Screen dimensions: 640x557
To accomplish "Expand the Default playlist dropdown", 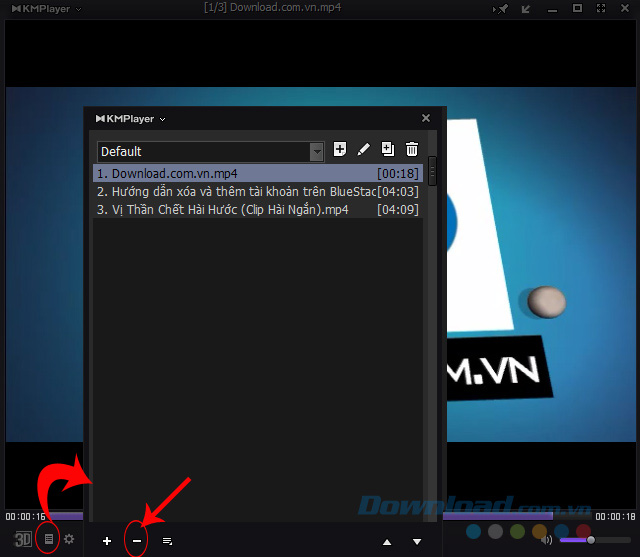I will (317, 151).
